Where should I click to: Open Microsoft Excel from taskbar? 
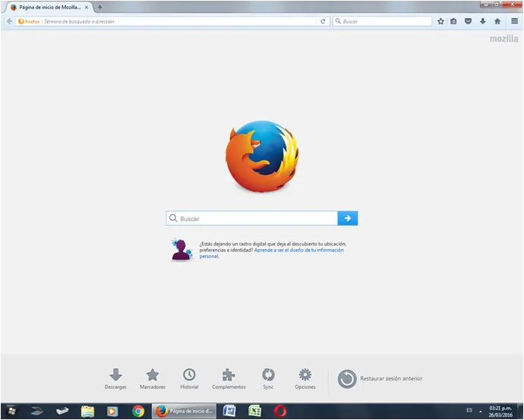click(x=255, y=411)
